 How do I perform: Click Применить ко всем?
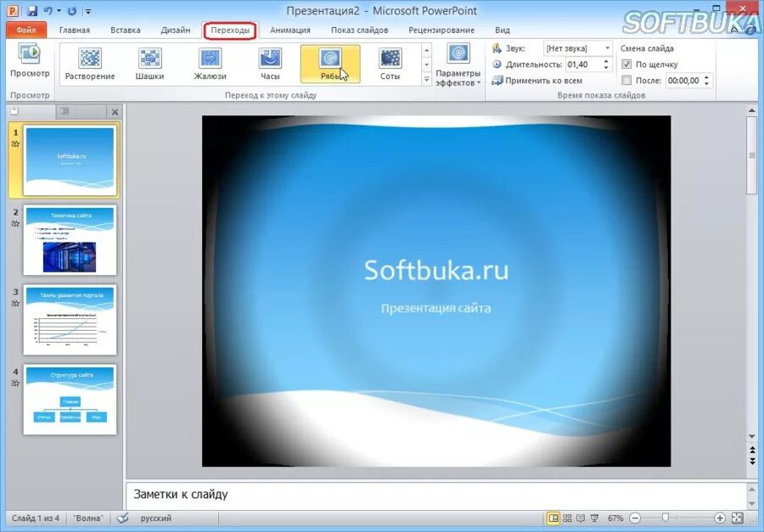(x=537, y=81)
